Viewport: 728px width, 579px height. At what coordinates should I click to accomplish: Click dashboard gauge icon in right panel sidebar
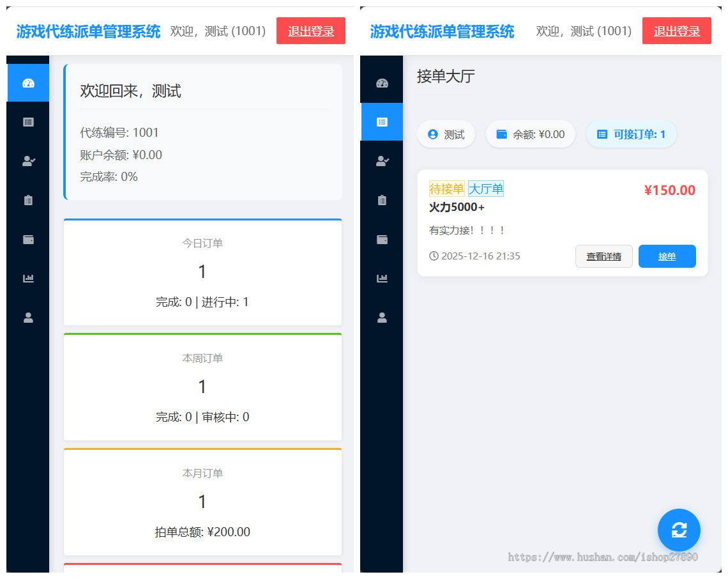point(382,83)
